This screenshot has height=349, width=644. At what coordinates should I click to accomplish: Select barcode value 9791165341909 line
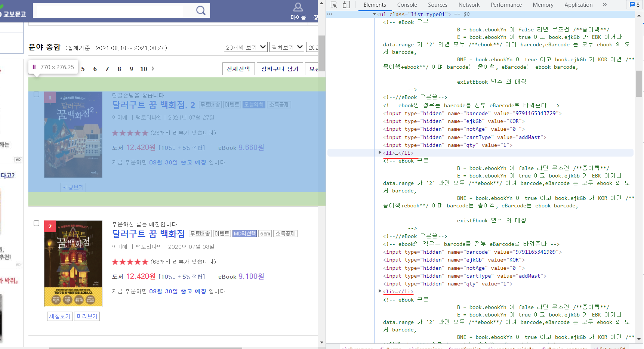[x=472, y=252]
